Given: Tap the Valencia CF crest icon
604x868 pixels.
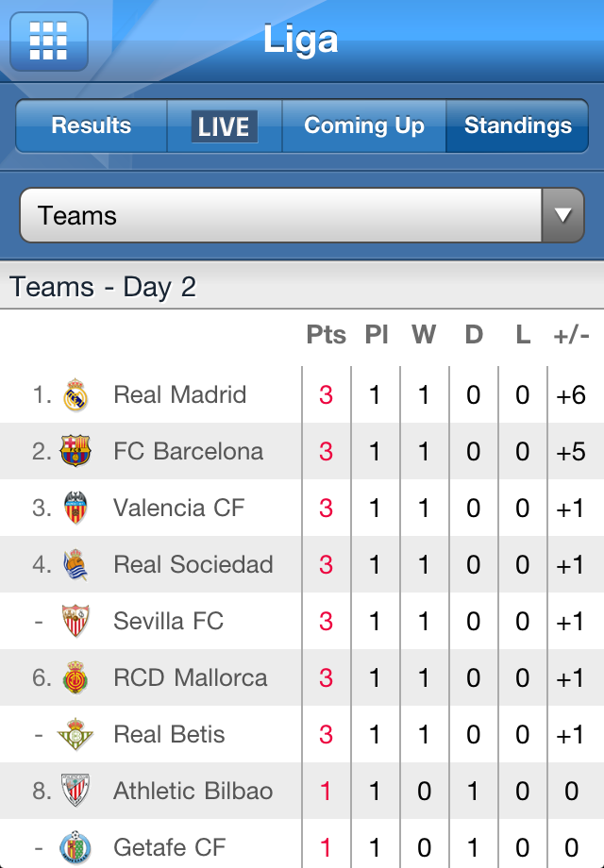Looking at the screenshot, I should (x=75, y=508).
